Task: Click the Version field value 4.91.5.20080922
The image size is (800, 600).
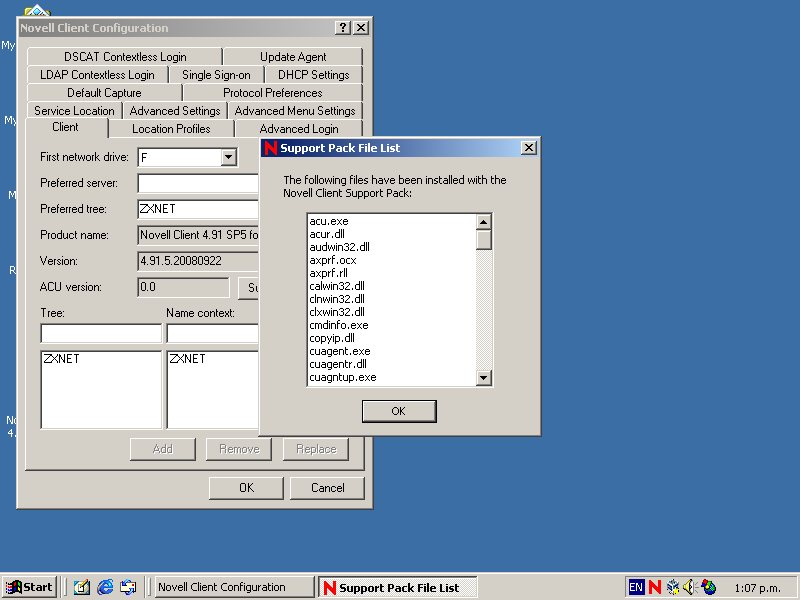Action: pos(198,261)
